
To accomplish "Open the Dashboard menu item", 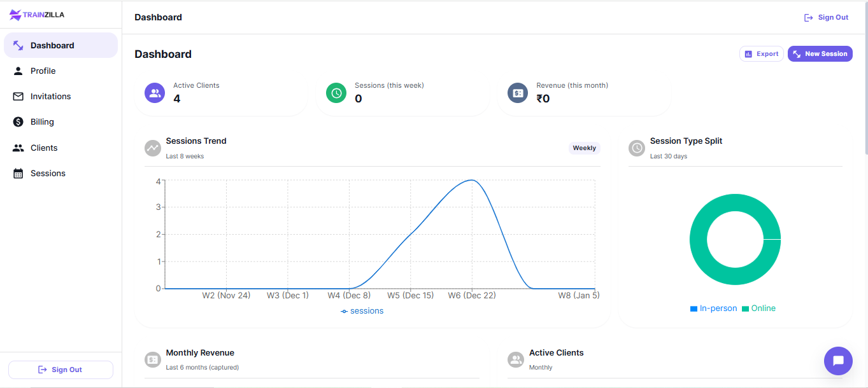I will (x=52, y=45).
